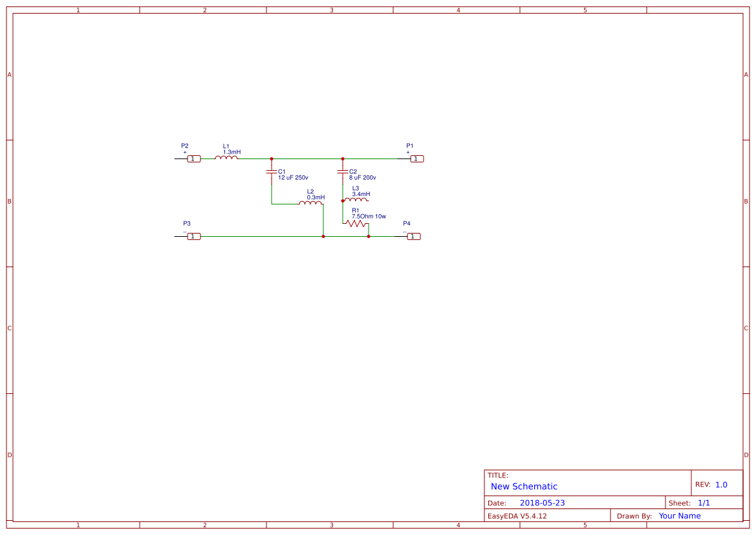Select the L3 inductor coil symbol
Viewport: 756px width, 535px height.
point(356,200)
